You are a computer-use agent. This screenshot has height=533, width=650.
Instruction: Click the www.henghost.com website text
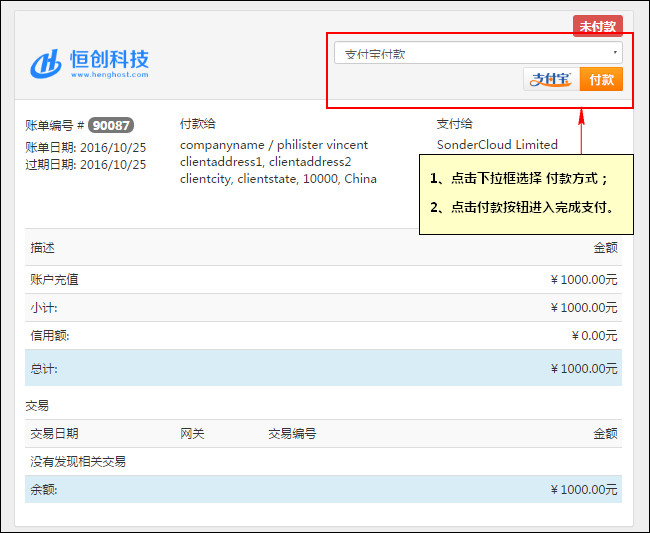tap(109, 75)
